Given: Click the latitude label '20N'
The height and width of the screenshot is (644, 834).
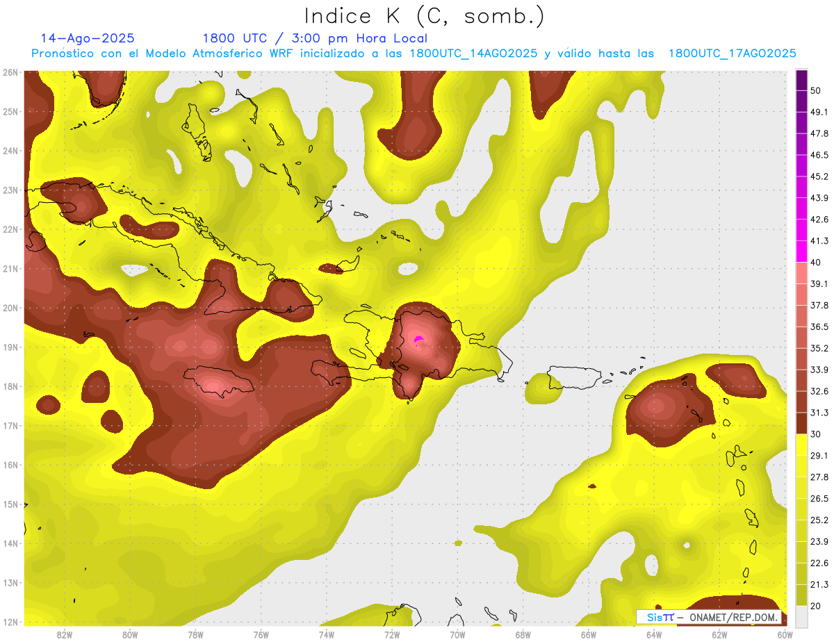Looking at the screenshot, I should coord(10,308).
